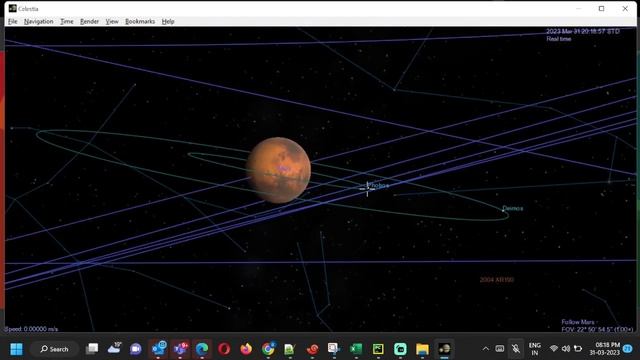Open Outlook from the taskbar

tap(158, 349)
